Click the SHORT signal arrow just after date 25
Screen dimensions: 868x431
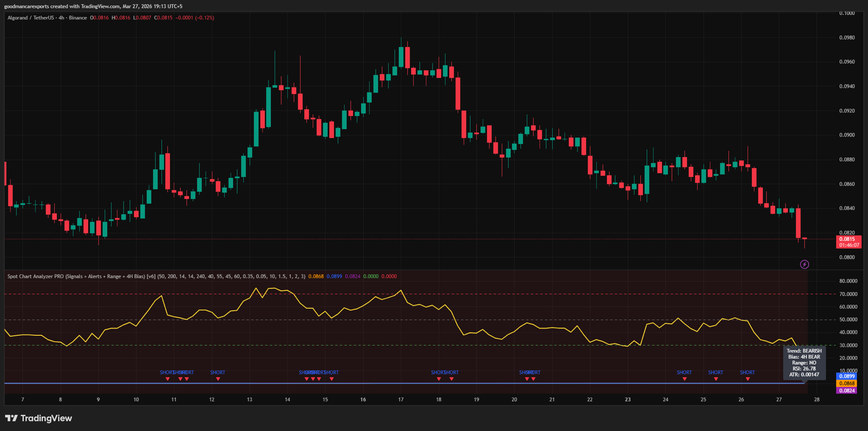715,378
